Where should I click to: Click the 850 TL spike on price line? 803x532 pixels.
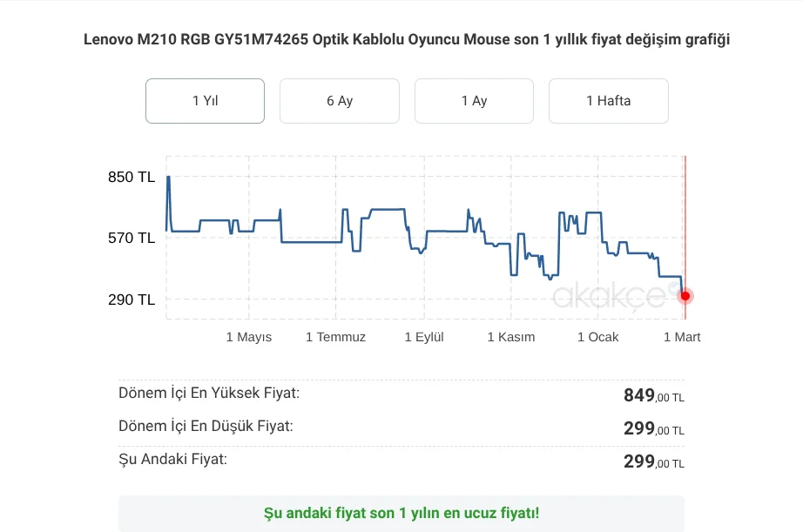click(x=168, y=178)
